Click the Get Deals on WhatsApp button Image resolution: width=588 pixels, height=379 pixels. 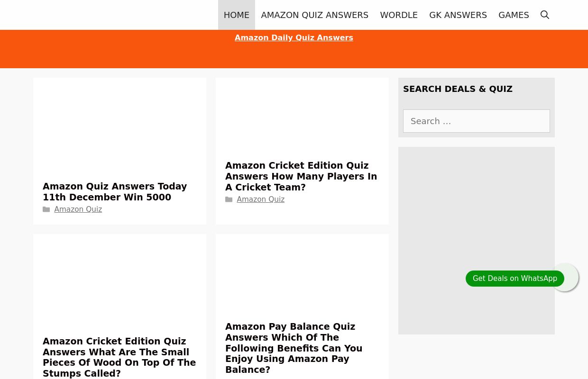tap(515, 279)
